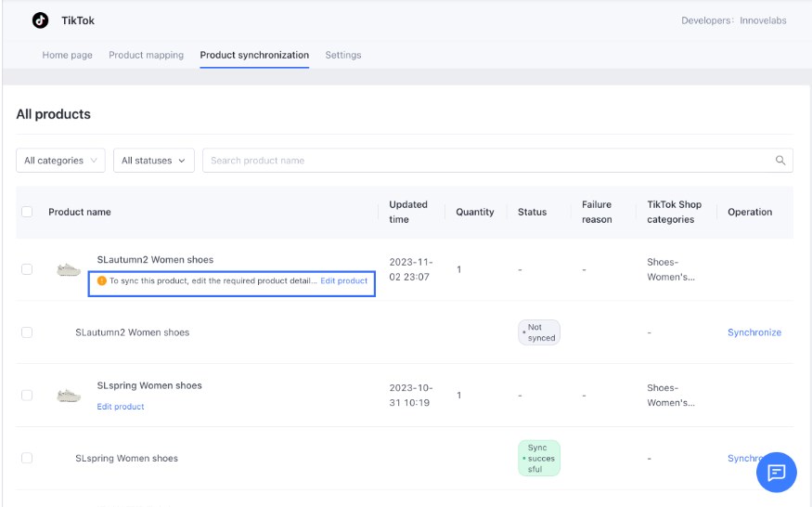812x507 pixels.
Task: Click SLspring shoe product thumbnail
Action: tap(69, 396)
